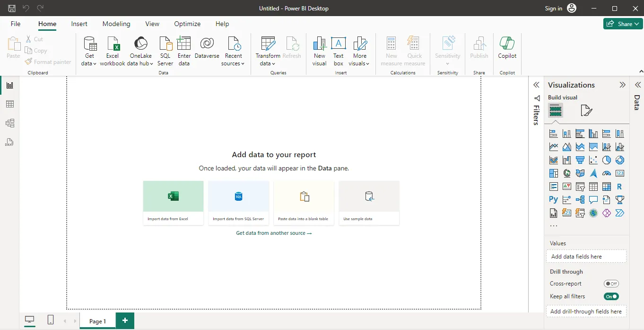Open the File menu
The width and height of the screenshot is (644, 330).
click(x=16, y=24)
